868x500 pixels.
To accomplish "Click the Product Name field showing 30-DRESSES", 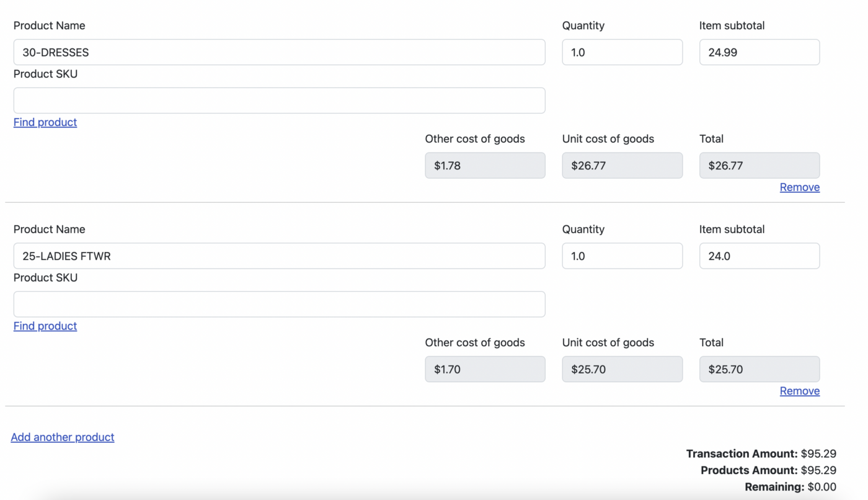I will 279,52.
